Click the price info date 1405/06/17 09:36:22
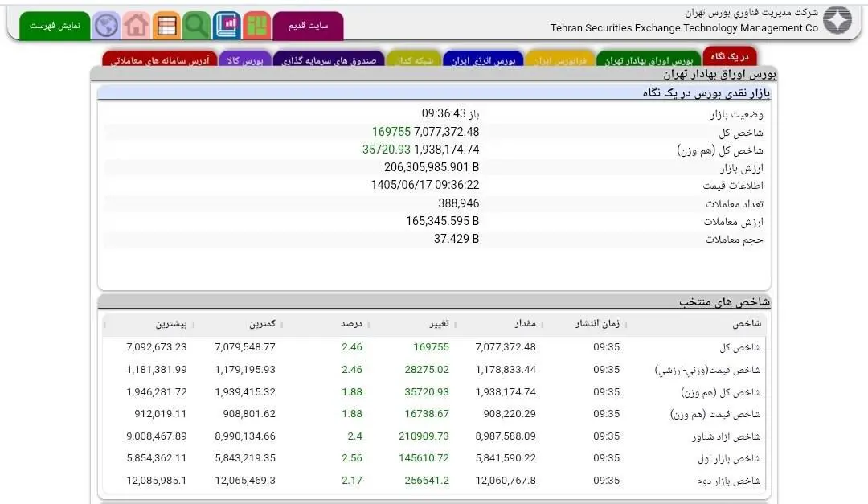Image resolution: width=868 pixels, height=504 pixels. 425,185
